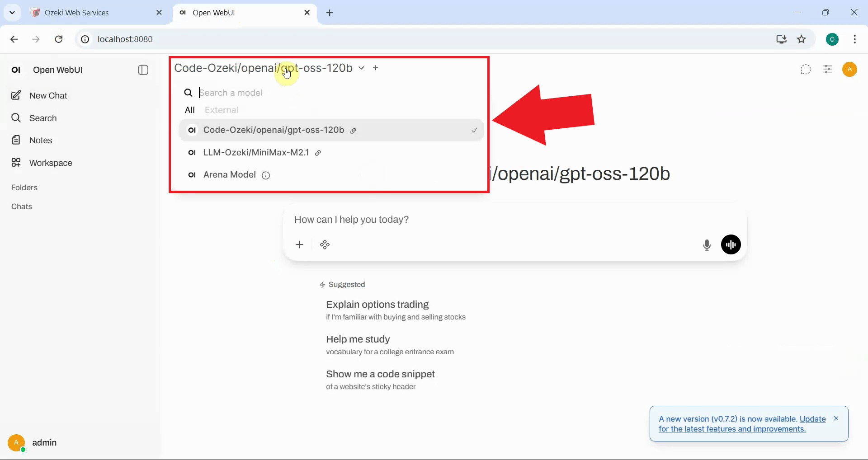
Task: Start voice mode with waveform button
Action: click(731, 245)
